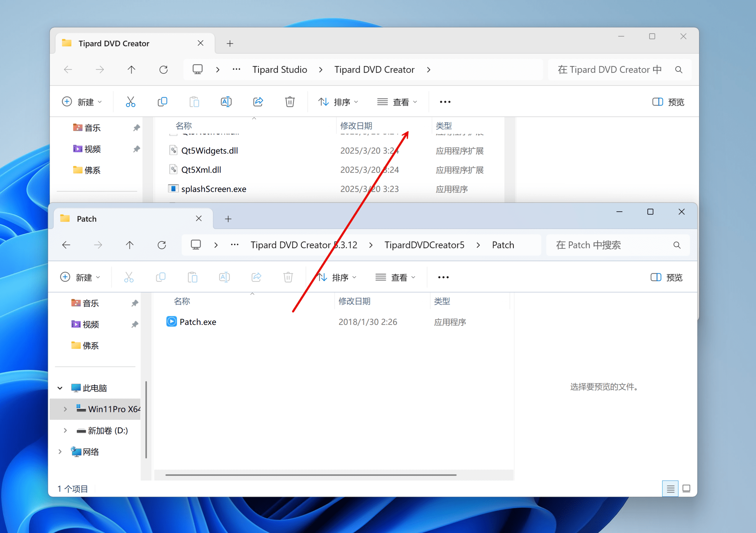Open the 查看 view dropdown in top window
This screenshot has height=533, width=756.
[397, 102]
